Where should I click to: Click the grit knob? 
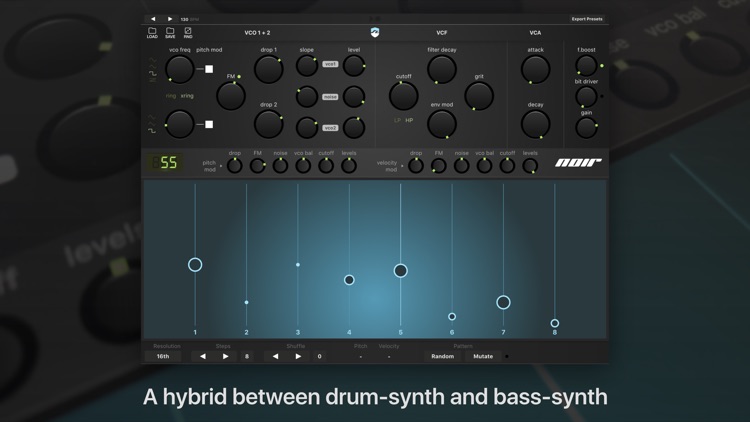[479, 96]
